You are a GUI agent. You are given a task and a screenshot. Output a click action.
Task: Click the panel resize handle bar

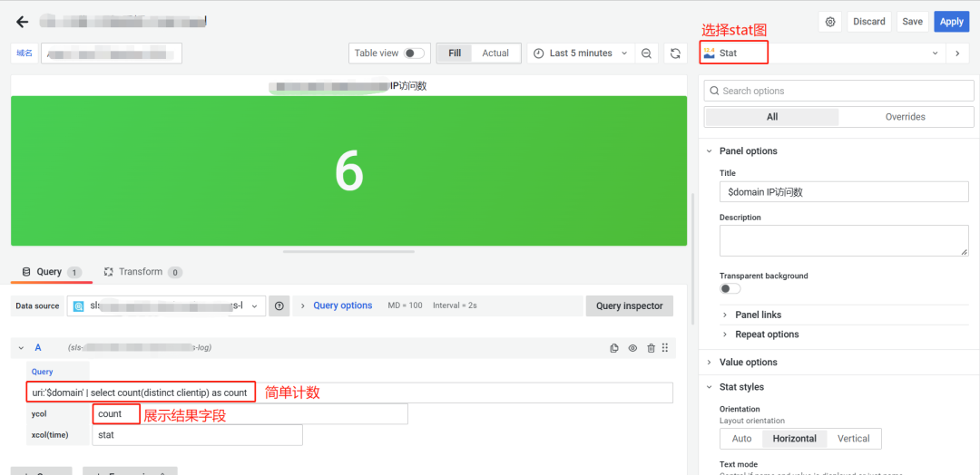(348, 251)
